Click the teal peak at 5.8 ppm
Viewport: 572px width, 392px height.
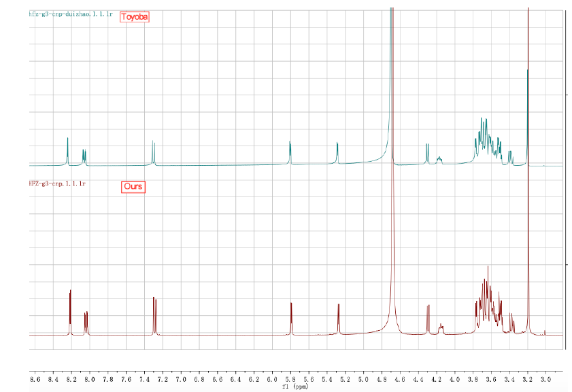(x=290, y=153)
